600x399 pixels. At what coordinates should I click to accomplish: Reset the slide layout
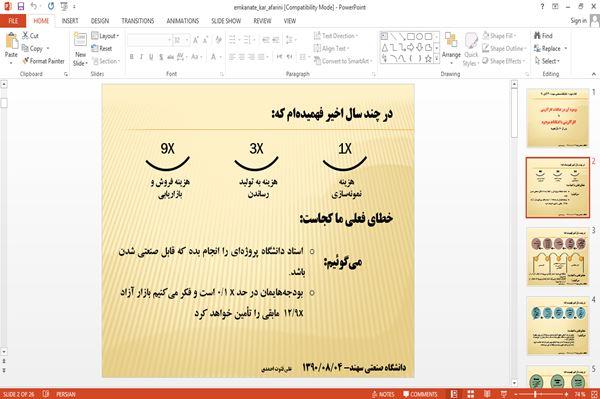coord(102,49)
